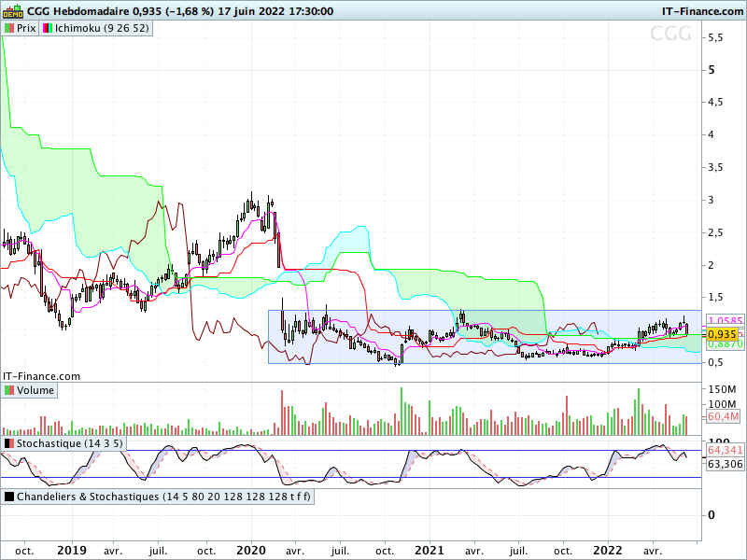Click the CGG watermark on the chart

pos(670,34)
